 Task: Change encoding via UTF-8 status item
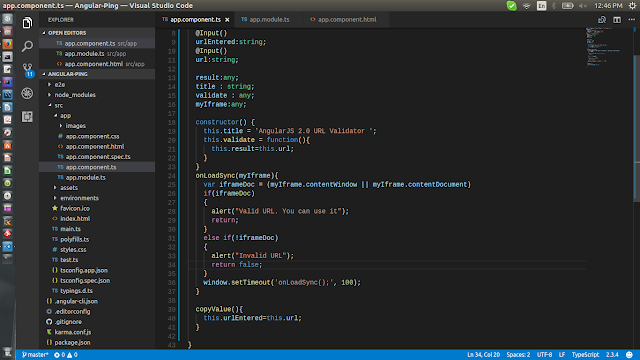point(544,355)
